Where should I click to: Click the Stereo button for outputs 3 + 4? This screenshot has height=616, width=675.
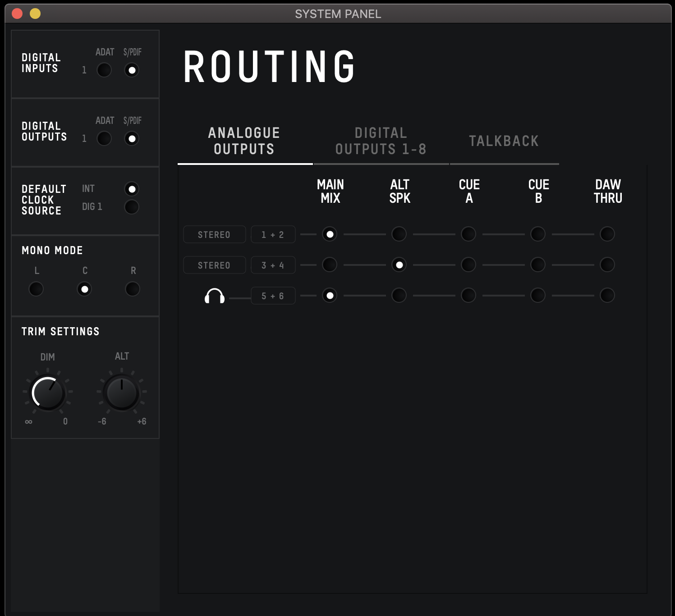point(215,265)
